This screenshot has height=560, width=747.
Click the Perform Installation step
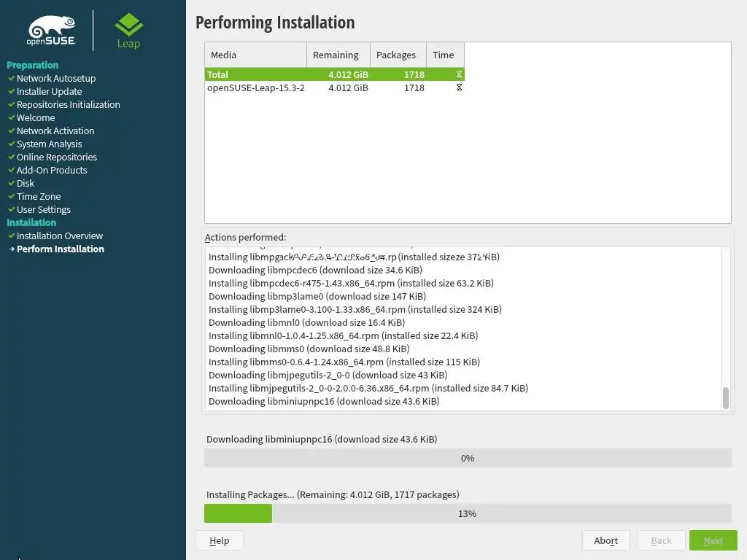61,249
